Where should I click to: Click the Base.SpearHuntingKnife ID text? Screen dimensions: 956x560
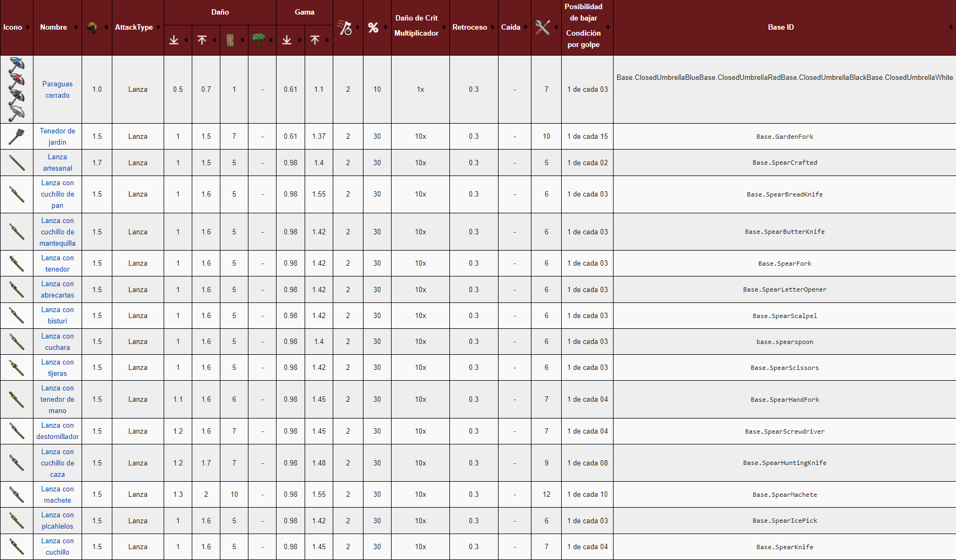(785, 463)
